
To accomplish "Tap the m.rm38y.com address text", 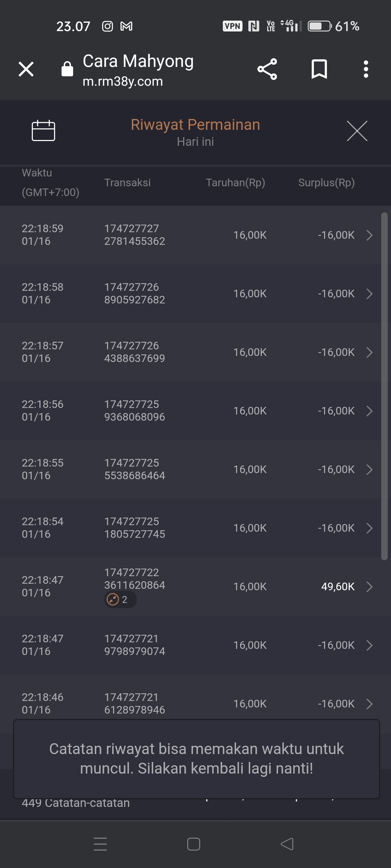I will [123, 82].
